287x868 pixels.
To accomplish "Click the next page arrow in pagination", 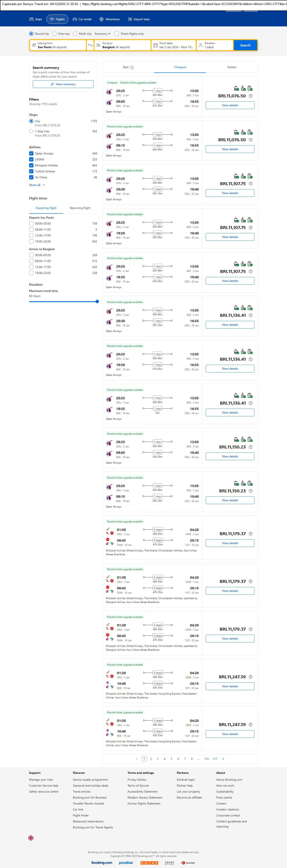I will 223,759.
